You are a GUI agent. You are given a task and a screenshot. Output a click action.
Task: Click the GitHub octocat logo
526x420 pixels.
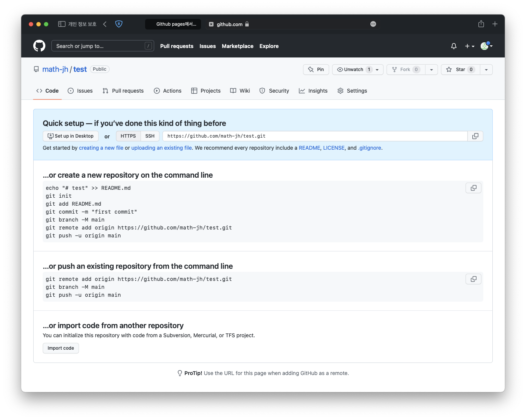(x=38, y=46)
